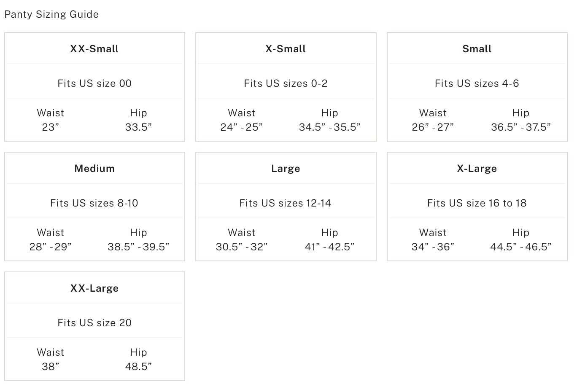577x392 pixels.
Task: Click 'Fits US size 16 to 18' text
Action: point(477,203)
